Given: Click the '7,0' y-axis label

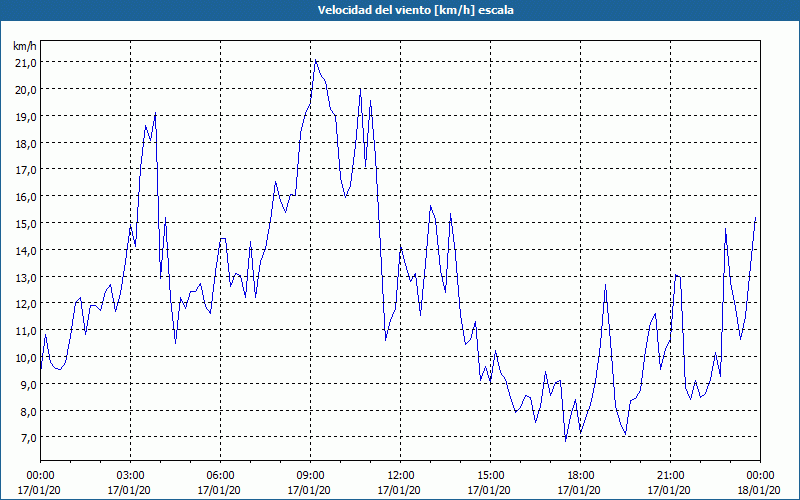Looking at the screenshot, I should [28, 438].
